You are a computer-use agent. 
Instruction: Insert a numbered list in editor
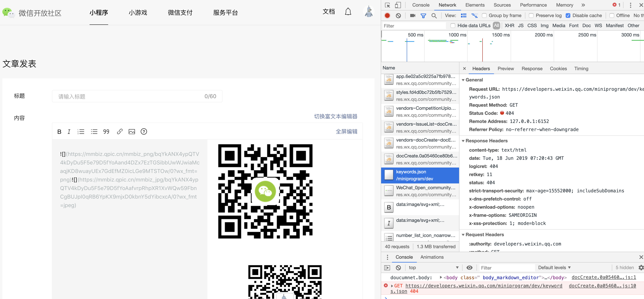pyautogui.click(x=81, y=132)
